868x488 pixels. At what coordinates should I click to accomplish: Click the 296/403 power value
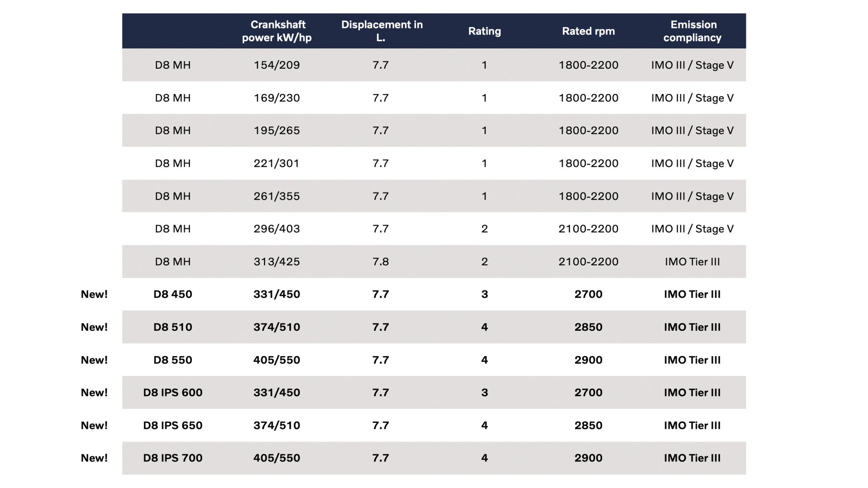click(277, 229)
